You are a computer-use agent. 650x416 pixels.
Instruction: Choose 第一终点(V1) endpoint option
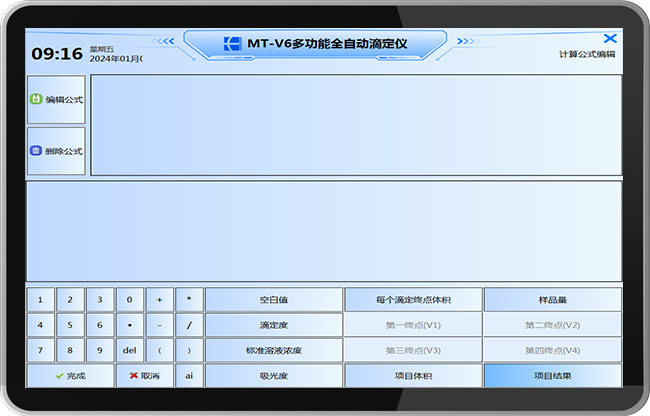click(x=413, y=325)
